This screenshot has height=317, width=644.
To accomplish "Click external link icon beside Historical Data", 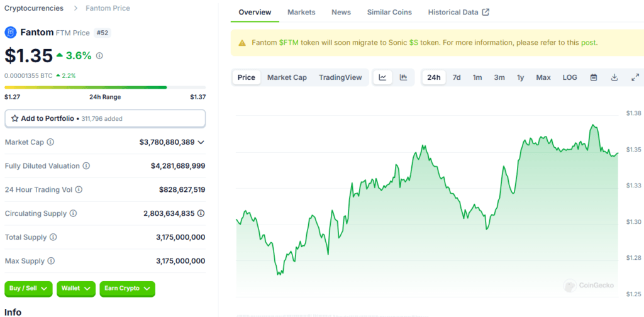I will click(x=486, y=13).
